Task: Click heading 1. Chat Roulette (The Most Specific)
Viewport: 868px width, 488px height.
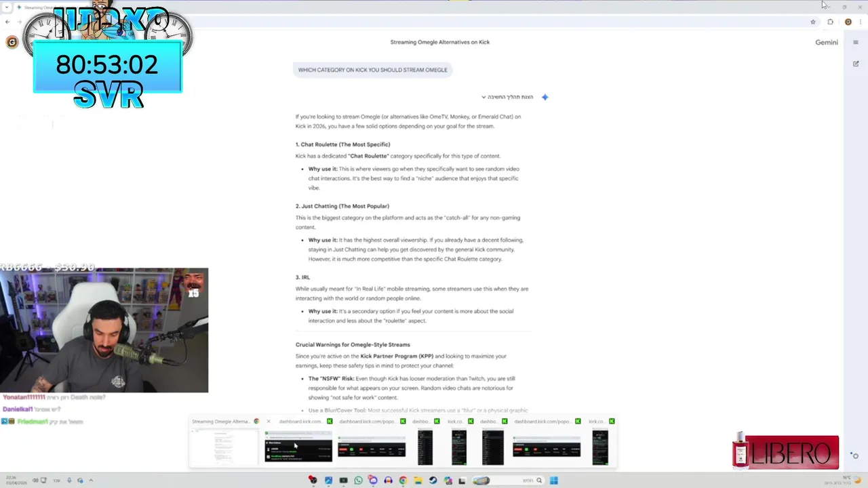Action: point(342,144)
